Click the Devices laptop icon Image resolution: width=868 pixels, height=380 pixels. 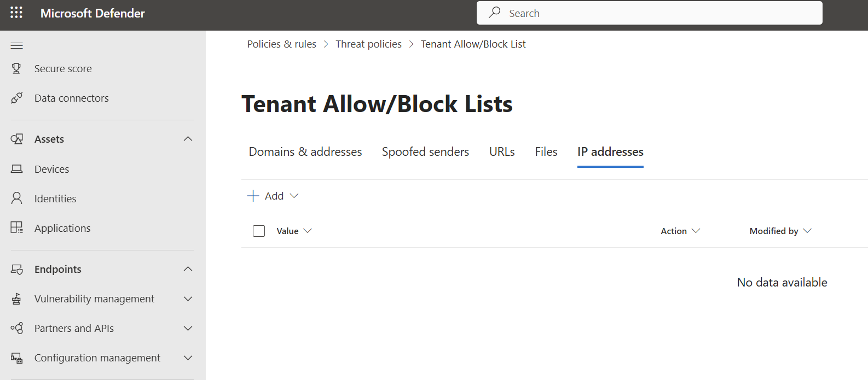[17, 169]
